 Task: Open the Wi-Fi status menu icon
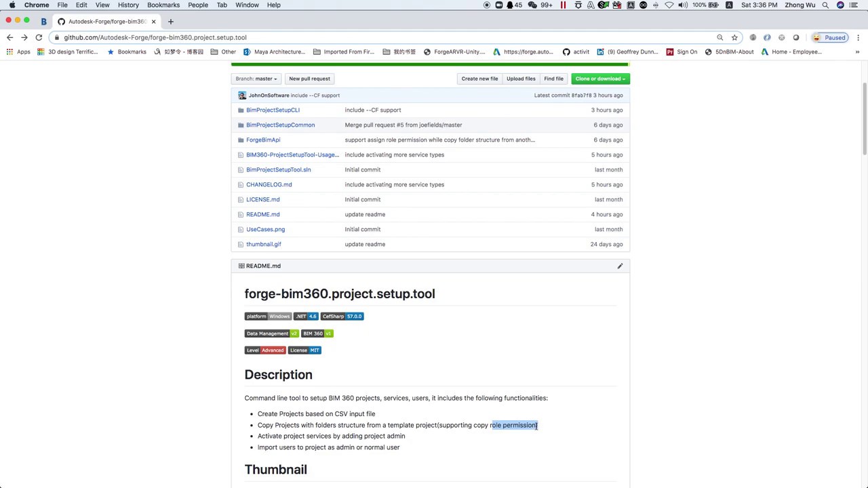click(669, 5)
